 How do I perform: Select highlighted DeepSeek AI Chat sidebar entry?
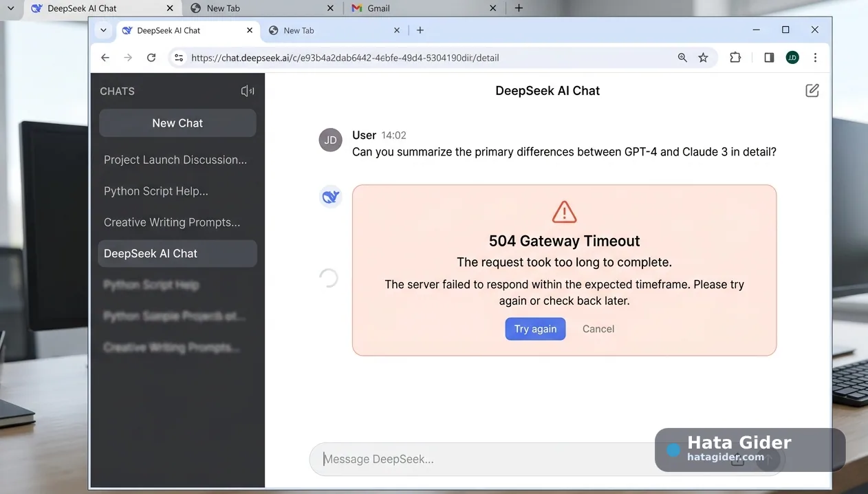(x=177, y=253)
